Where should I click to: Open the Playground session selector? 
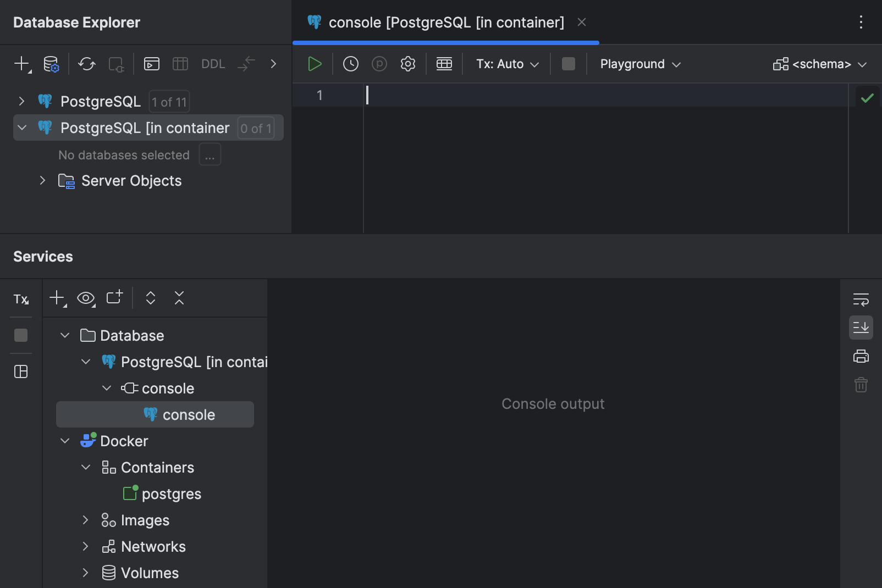[x=639, y=64]
